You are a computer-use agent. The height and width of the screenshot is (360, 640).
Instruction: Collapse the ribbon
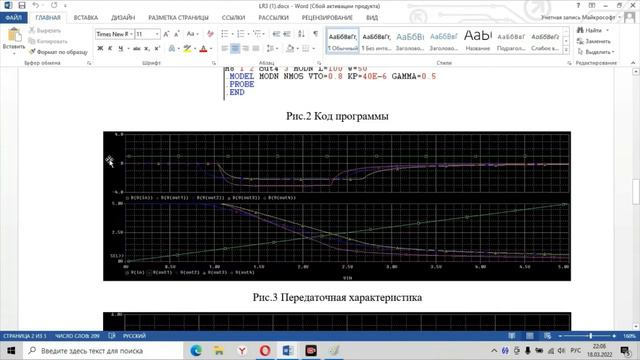click(633, 63)
